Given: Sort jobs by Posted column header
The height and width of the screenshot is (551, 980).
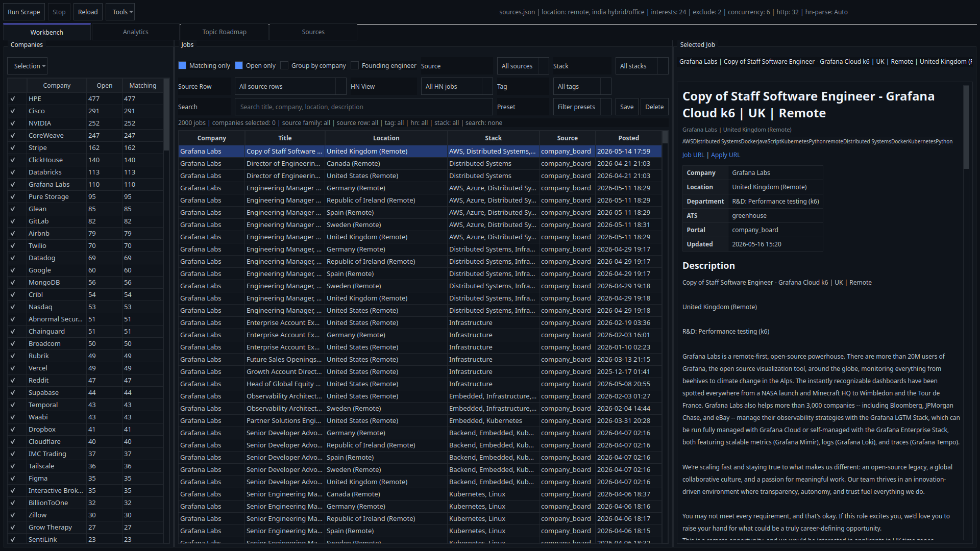Looking at the screenshot, I should [629, 138].
